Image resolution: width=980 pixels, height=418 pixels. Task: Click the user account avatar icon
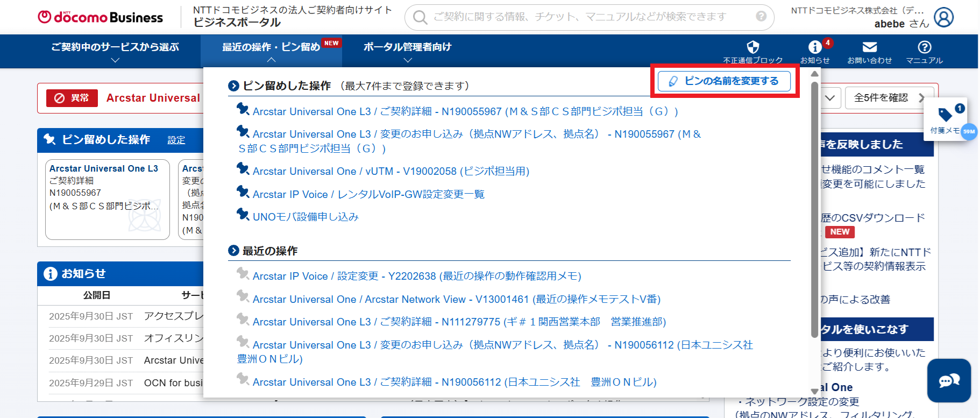click(943, 17)
